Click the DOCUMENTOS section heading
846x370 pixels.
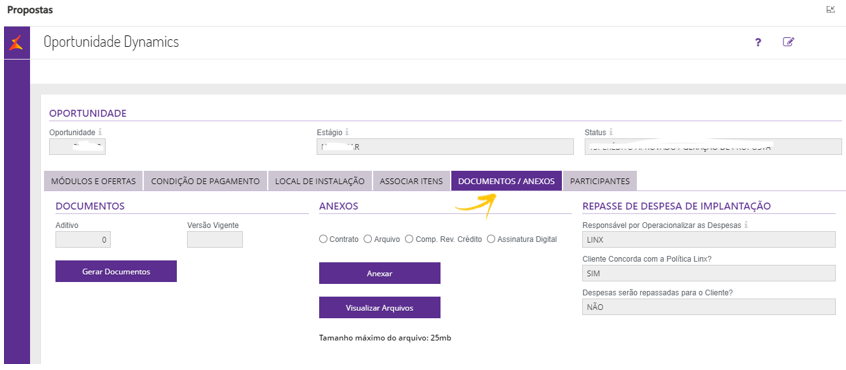90,205
